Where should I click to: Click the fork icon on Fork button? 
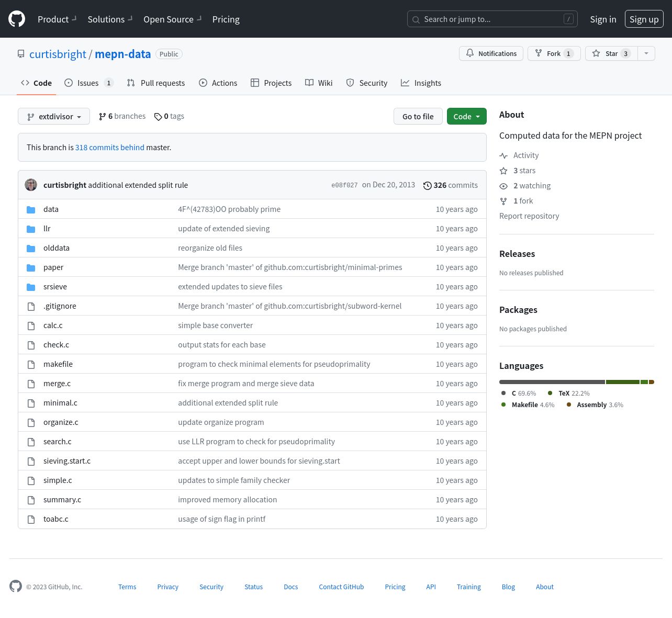[539, 53]
